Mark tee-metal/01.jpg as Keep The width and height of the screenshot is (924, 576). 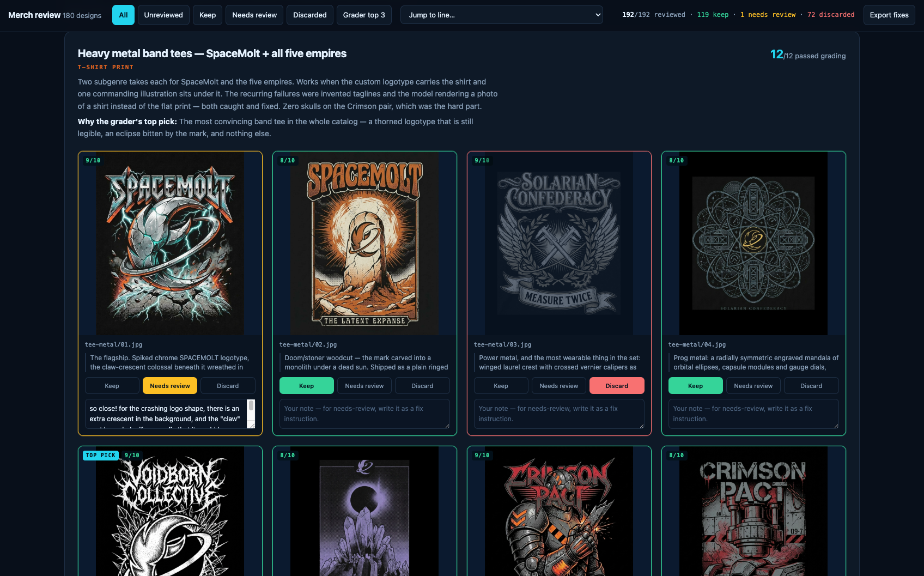point(112,386)
